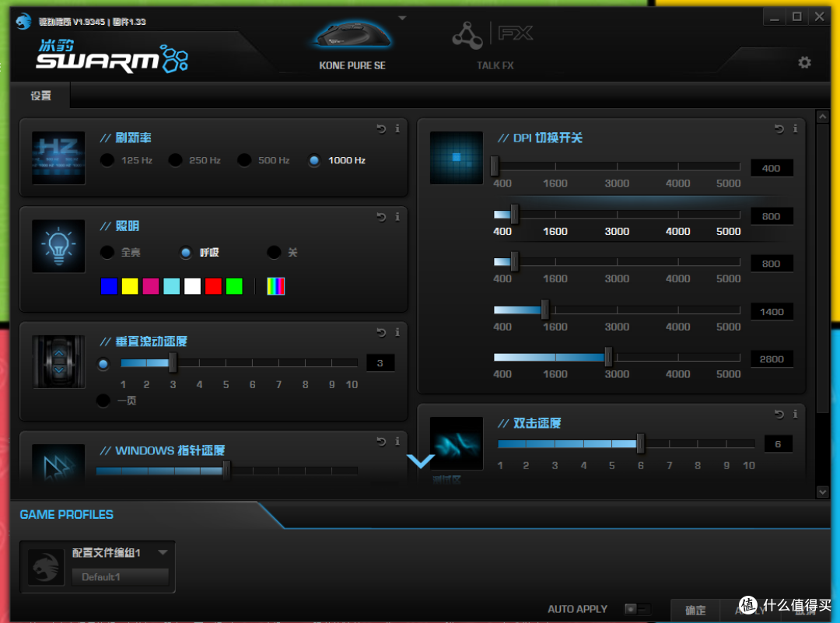Pick the white lighting color swatch
The image size is (840, 623).
[192, 286]
